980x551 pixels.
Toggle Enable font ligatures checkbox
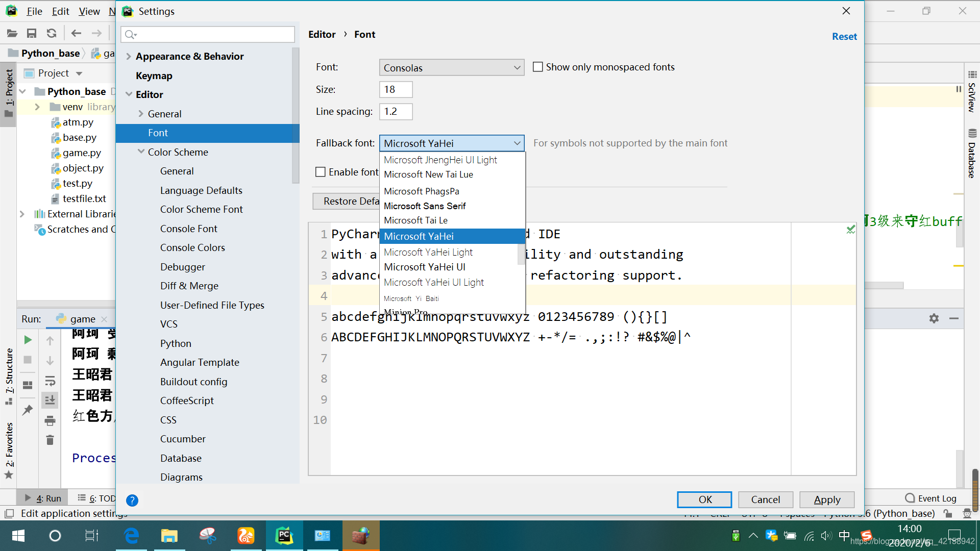(x=321, y=172)
